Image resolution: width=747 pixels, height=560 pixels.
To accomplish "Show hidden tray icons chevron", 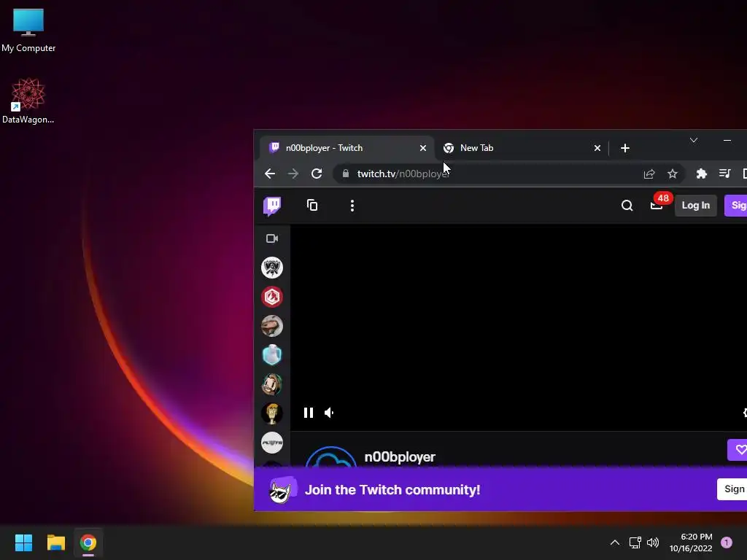I will coord(615,542).
